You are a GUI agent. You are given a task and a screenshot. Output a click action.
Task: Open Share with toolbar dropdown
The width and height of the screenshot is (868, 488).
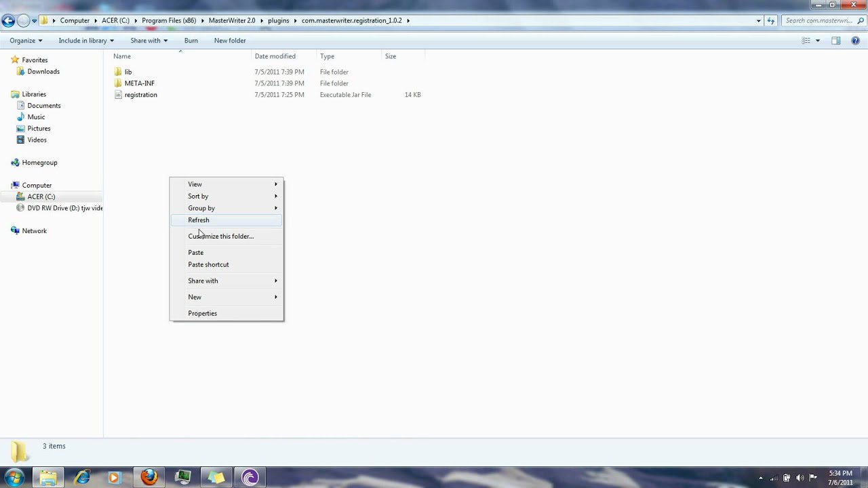pyautogui.click(x=149, y=41)
